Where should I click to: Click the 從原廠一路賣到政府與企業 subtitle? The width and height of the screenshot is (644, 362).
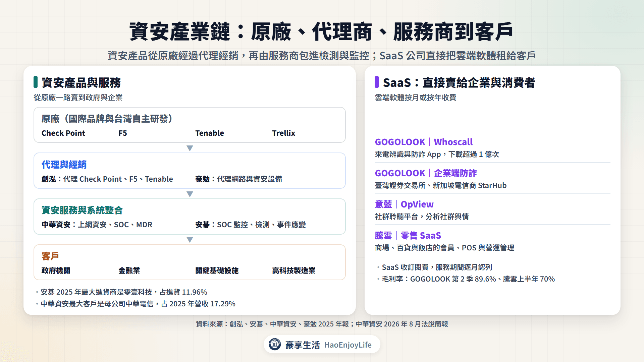click(78, 98)
